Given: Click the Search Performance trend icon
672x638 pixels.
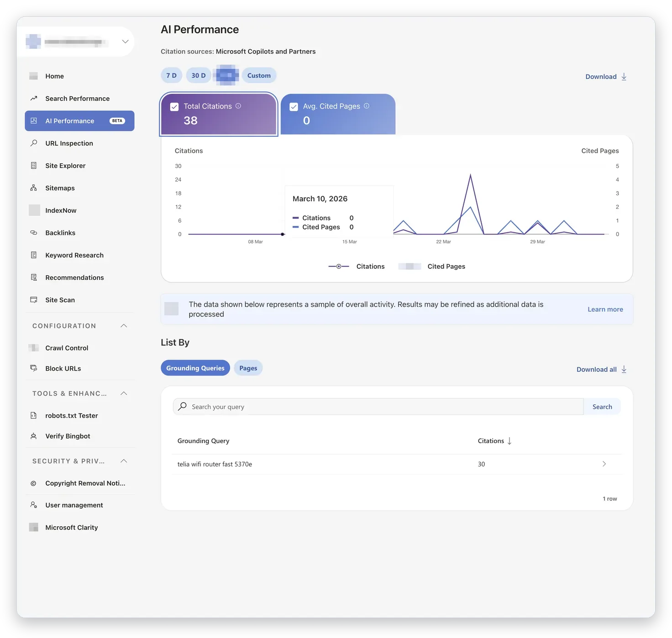Looking at the screenshot, I should tap(34, 98).
